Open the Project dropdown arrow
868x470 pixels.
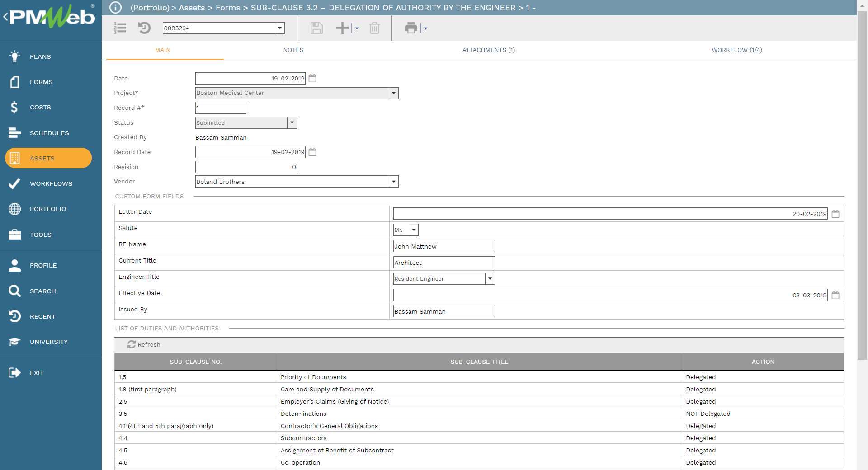[394, 93]
